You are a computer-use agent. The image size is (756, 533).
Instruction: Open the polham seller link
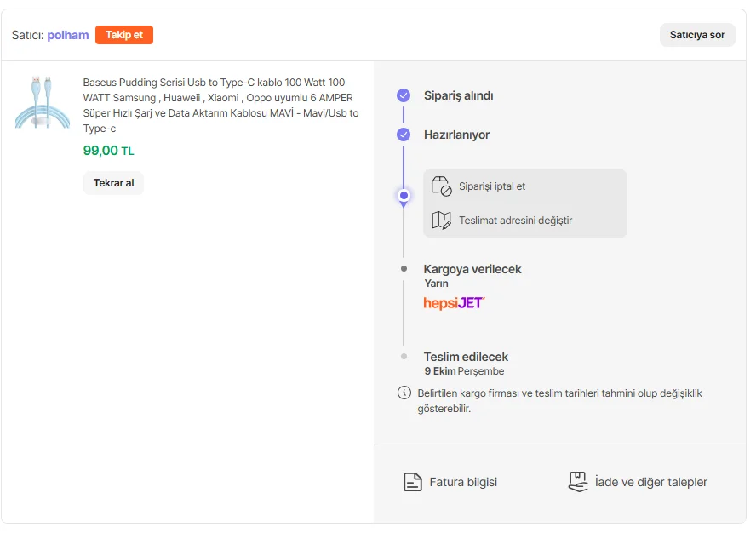pos(68,35)
